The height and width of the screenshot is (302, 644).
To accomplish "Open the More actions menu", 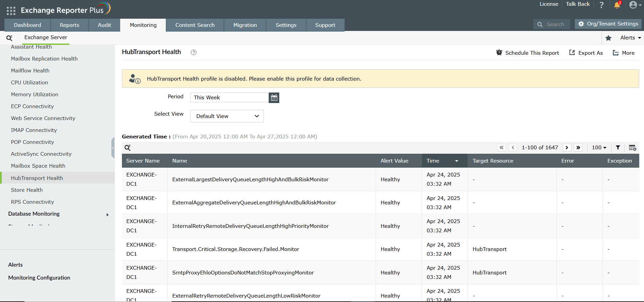I will 624,53.
